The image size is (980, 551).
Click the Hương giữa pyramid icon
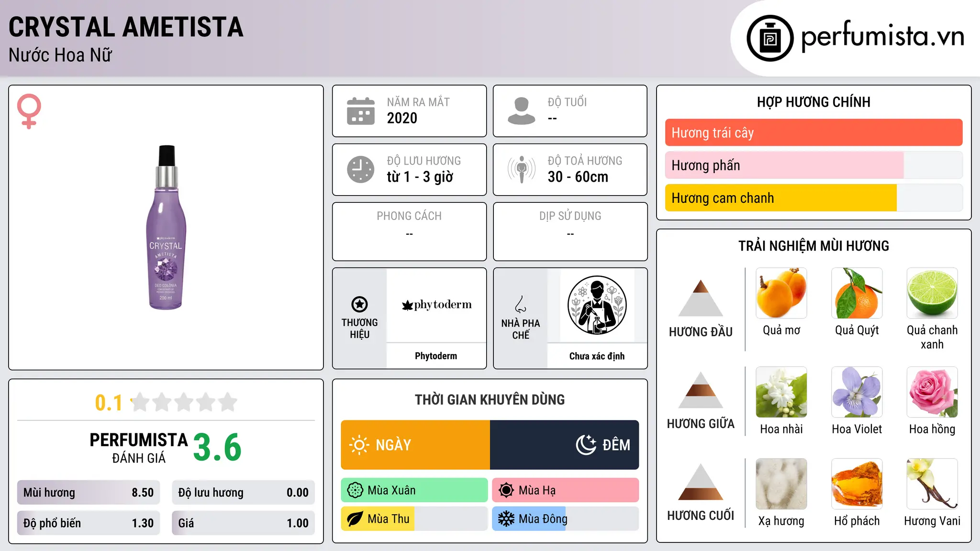tap(701, 390)
